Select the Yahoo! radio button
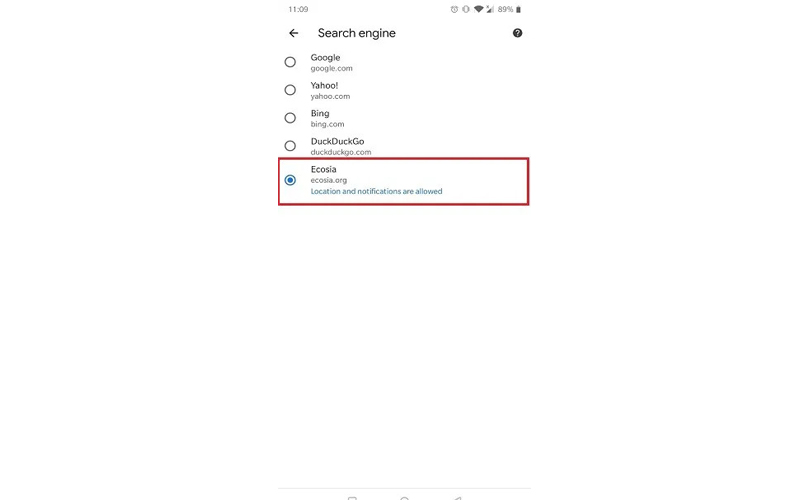 pyautogui.click(x=290, y=90)
